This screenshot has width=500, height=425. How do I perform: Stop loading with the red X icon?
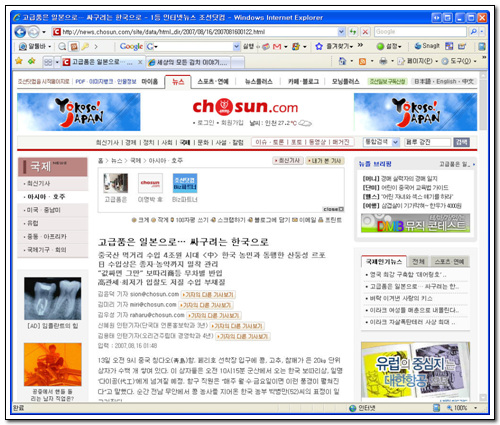pyautogui.click(x=365, y=32)
